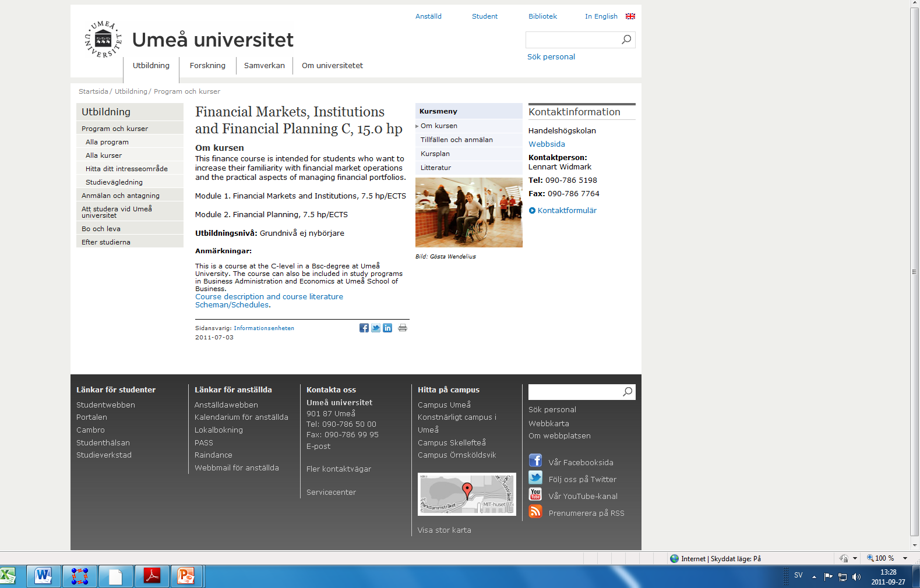Click footer search magnifier icon

tap(628, 392)
